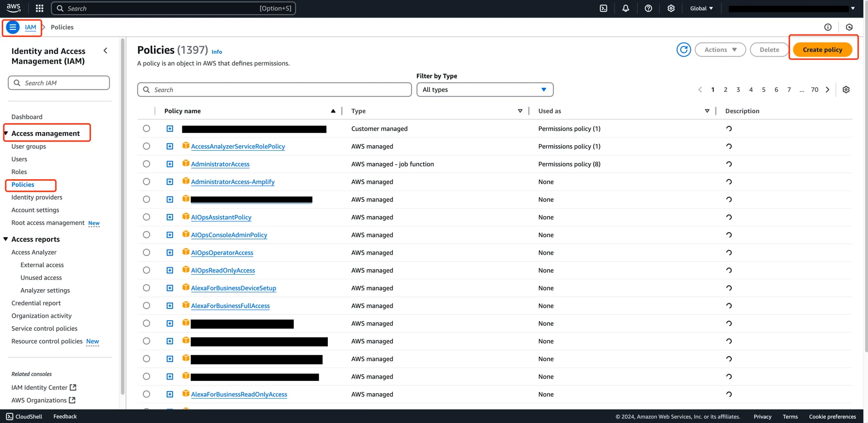
Task: Click the Delete button
Action: (x=769, y=50)
